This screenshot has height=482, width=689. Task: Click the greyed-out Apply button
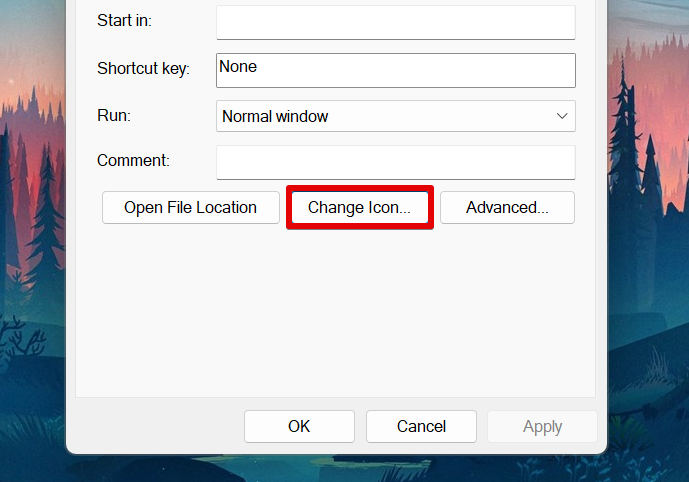pos(542,426)
